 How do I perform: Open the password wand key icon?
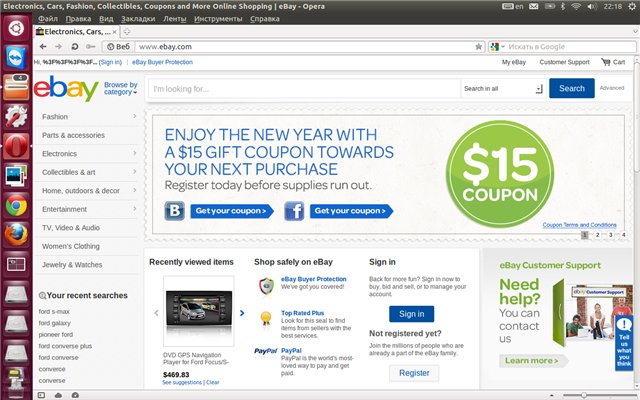[x=90, y=47]
